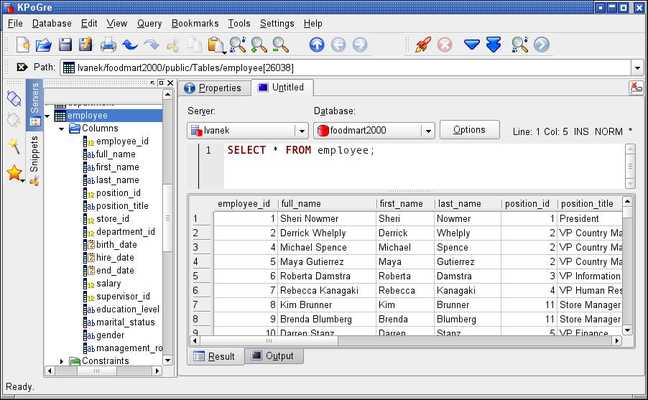
Task: Click the Print toolbar icon
Action: pos(108,45)
